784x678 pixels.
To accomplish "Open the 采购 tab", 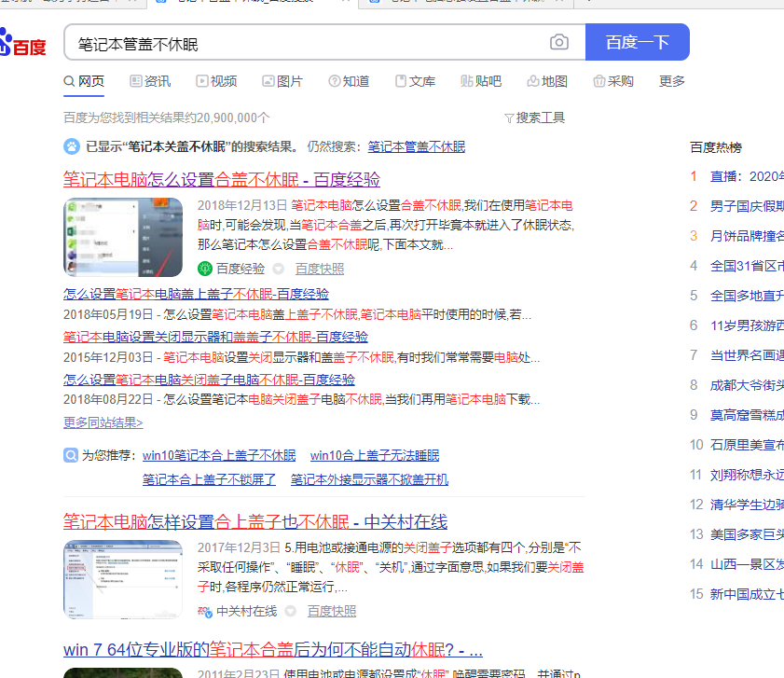I will click(x=613, y=81).
